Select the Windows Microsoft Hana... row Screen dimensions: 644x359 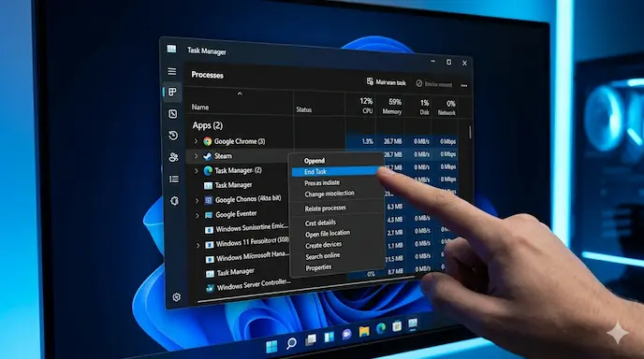[x=248, y=257]
